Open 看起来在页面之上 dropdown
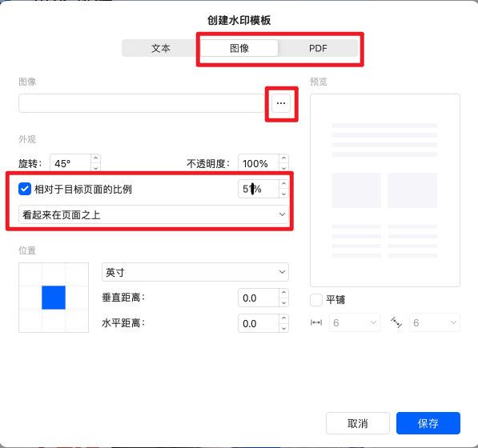 tap(154, 214)
